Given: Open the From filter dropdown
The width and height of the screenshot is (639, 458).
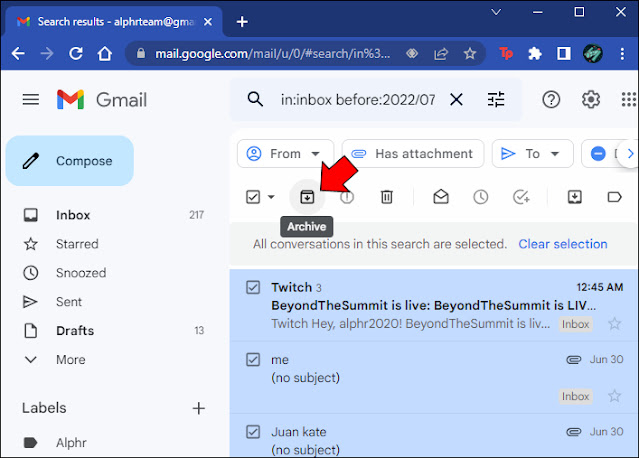Looking at the screenshot, I should coord(285,154).
